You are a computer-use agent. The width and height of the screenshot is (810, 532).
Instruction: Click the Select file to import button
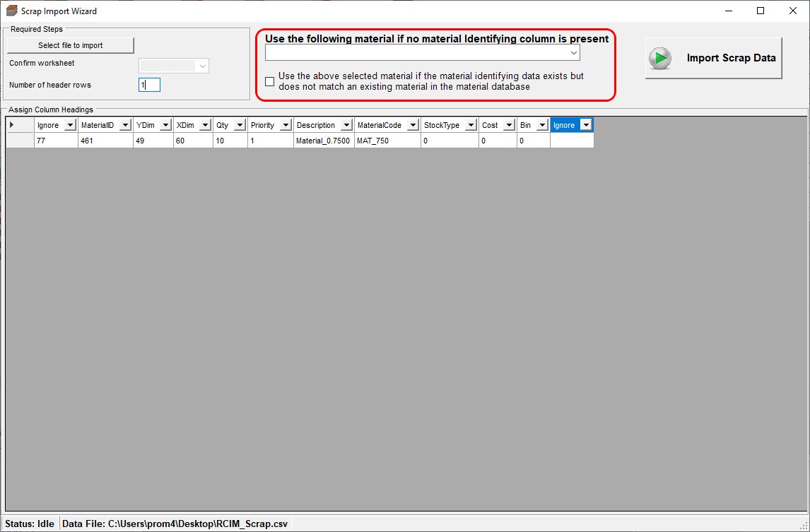pyautogui.click(x=71, y=45)
